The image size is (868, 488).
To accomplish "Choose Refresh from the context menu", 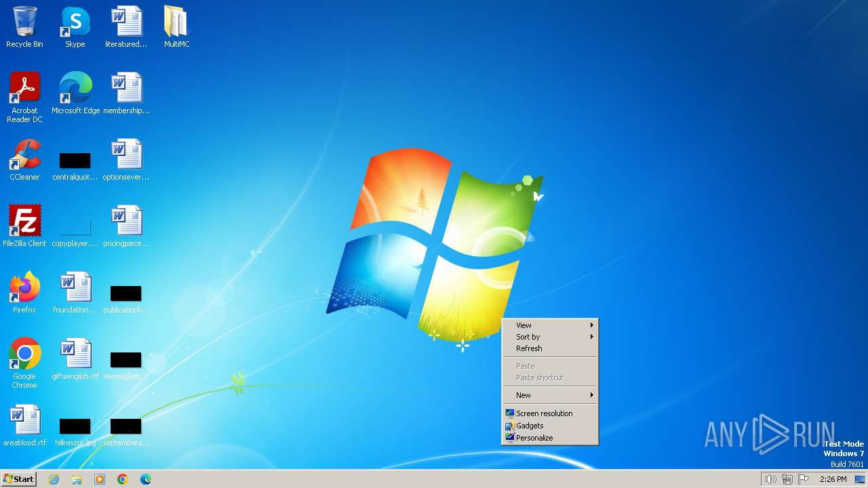I will pos(550,348).
